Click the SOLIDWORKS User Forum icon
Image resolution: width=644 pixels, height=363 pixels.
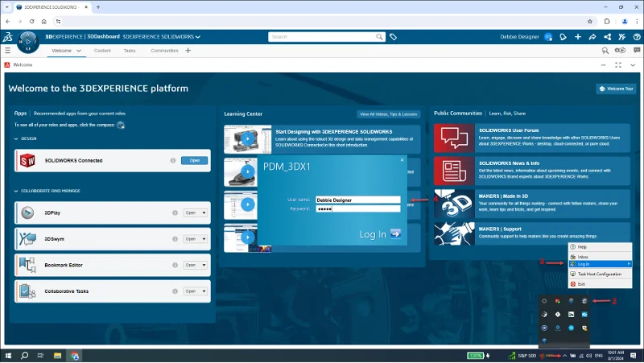click(454, 138)
